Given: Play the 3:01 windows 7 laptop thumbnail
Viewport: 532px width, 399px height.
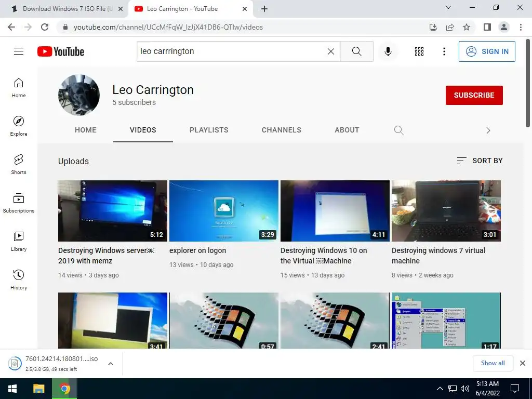Looking at the screenshot, I should [x=446, y=211].
